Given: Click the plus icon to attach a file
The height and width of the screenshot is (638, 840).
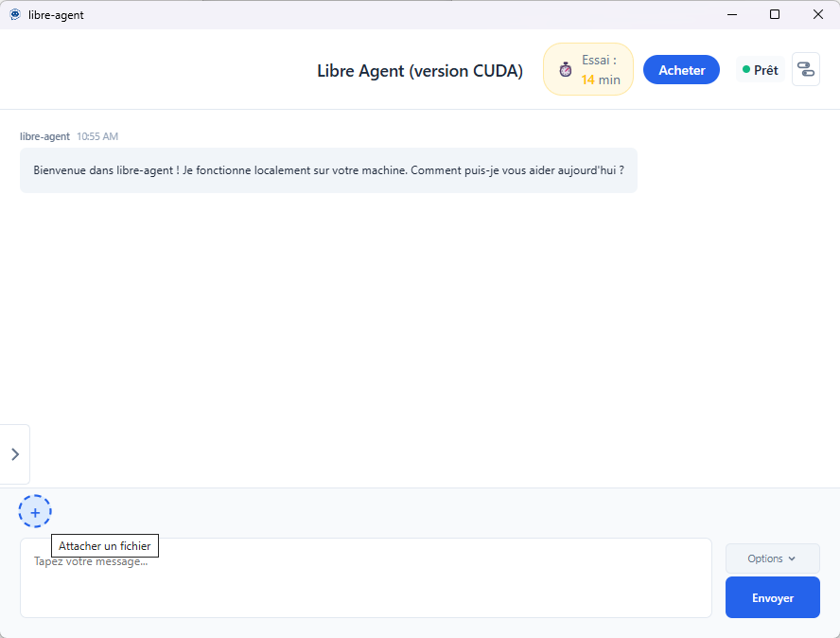Looking at the screenshot, I should point(35,512).
